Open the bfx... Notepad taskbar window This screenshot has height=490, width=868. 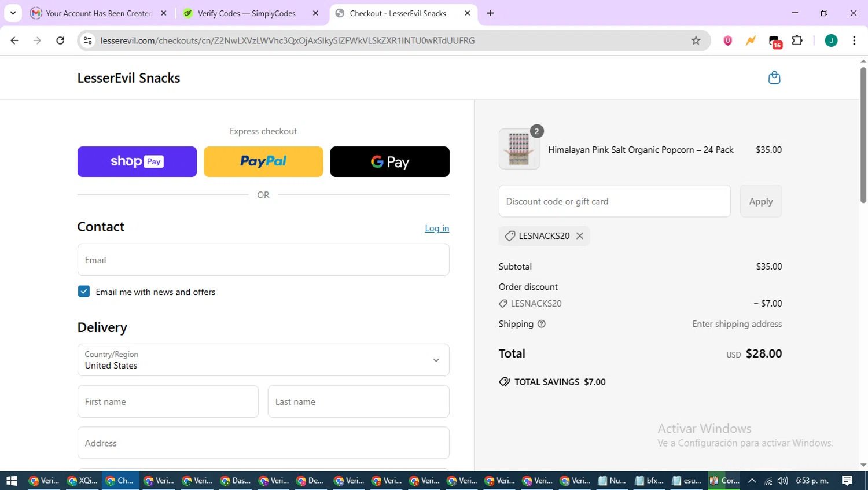(x=649, y=481)
